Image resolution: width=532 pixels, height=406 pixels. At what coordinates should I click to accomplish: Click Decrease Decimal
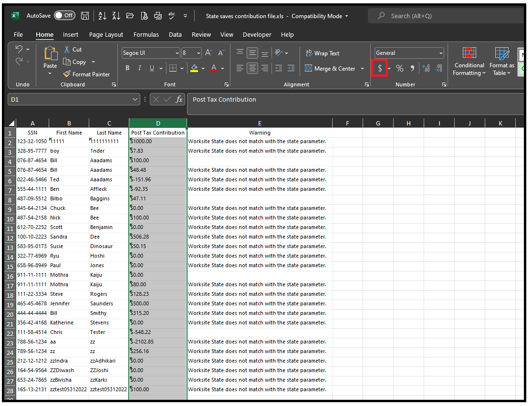click(x=438, y=68)
